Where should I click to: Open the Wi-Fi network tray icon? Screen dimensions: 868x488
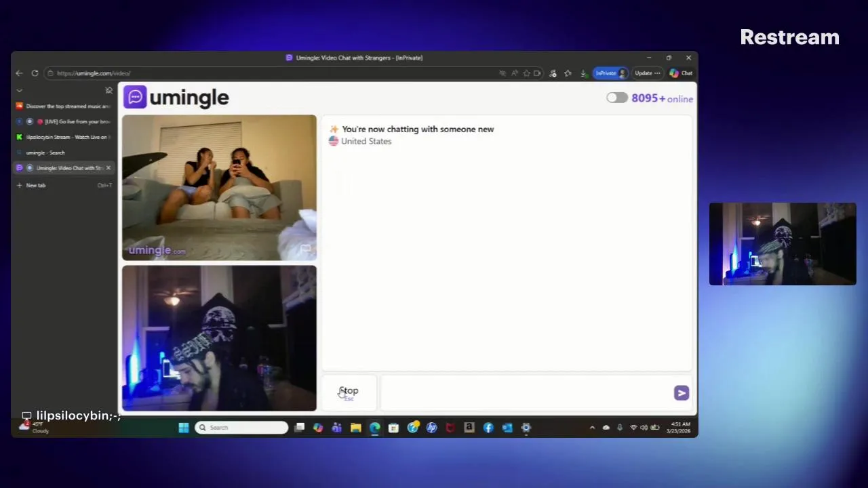coord(633,428)
